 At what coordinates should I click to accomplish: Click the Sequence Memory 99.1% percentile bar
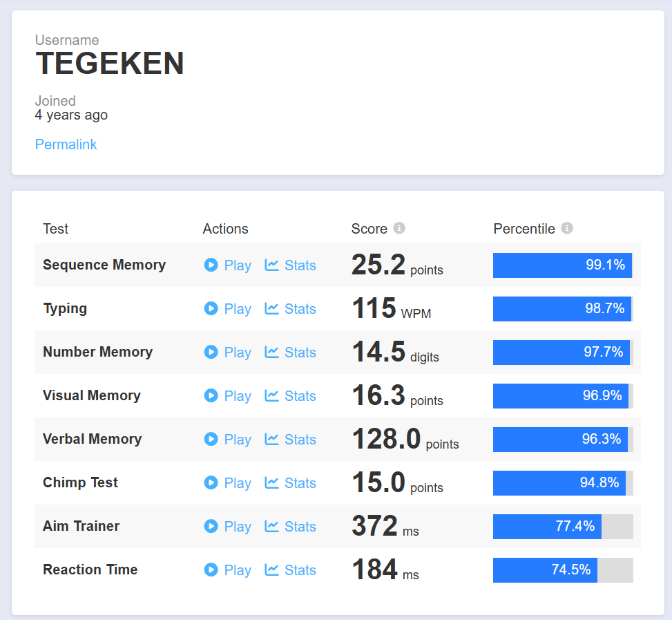[x=562, y=265]
